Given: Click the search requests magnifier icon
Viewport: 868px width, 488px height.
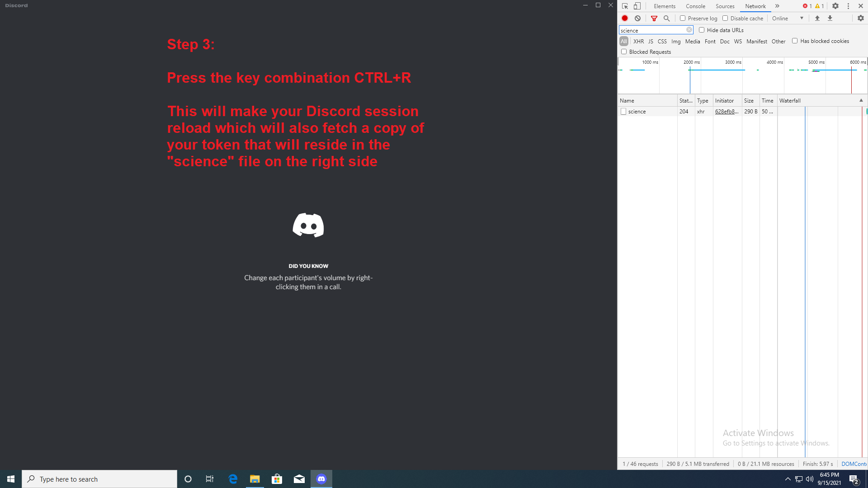Looking at the screenshot, I should coord(667,18).
